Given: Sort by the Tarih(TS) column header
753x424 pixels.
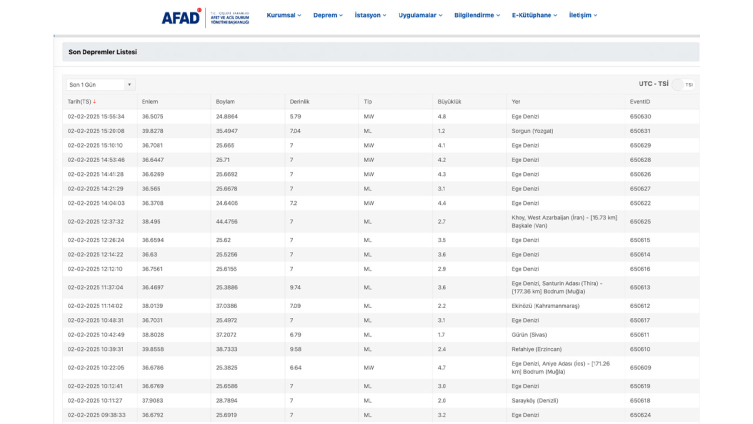Looking at the screenshot, I should pos(82,101).
